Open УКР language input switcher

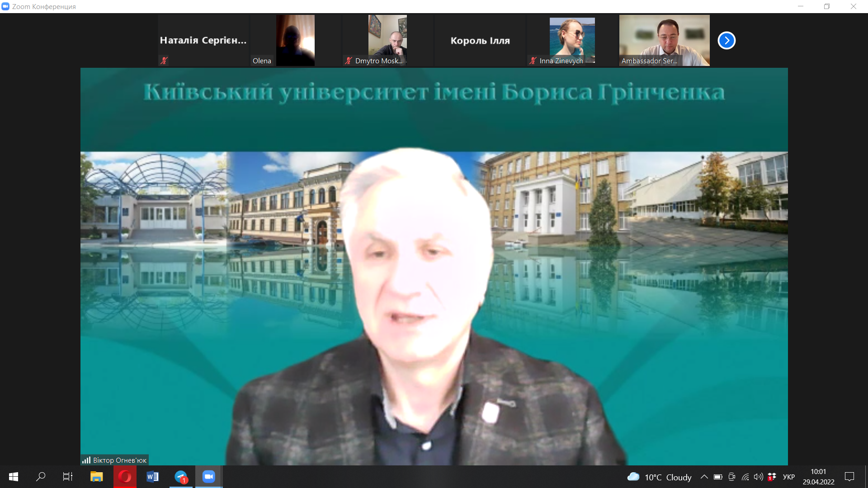(788, 477)
